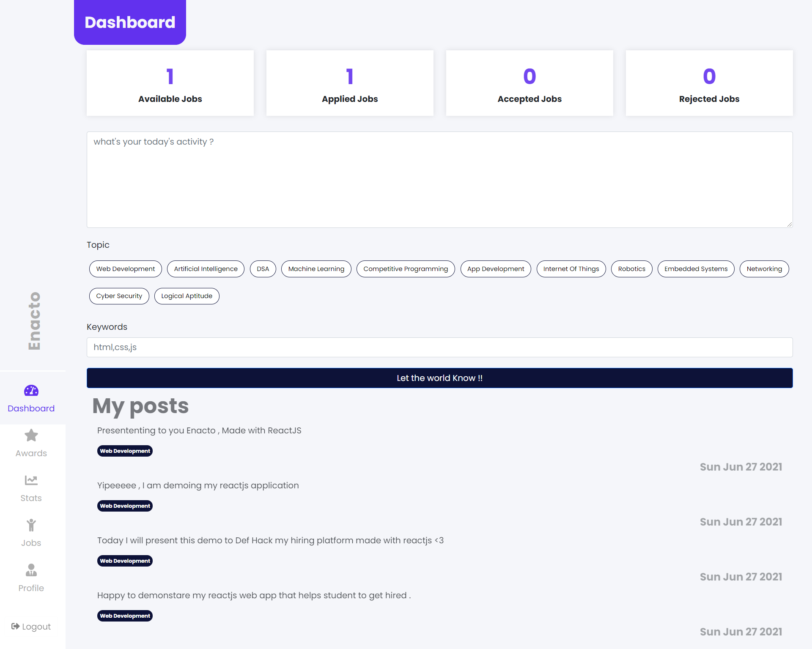Image resolution: width=812 pixels, height=649 pixels.
Task: Enable the Cyber Security topic chip
Action: click(x=119, y=296)
